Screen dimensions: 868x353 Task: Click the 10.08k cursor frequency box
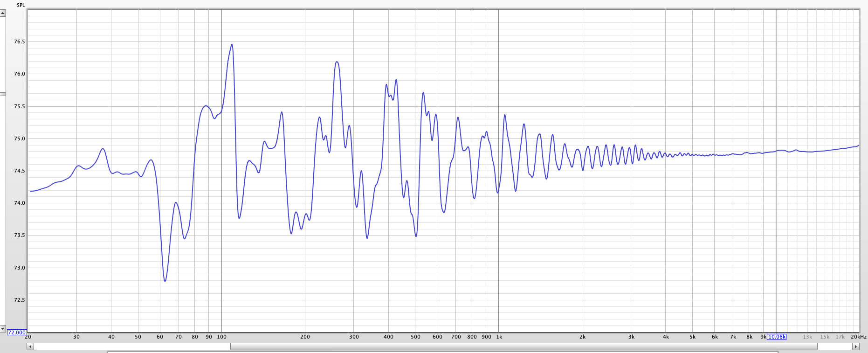tap(777, 337)
